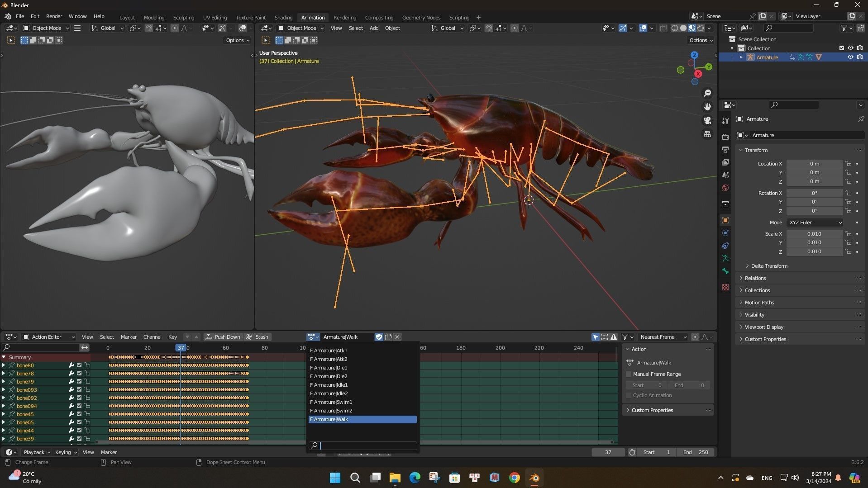Click the pan view hand gizmo

(x=707, y=107)
